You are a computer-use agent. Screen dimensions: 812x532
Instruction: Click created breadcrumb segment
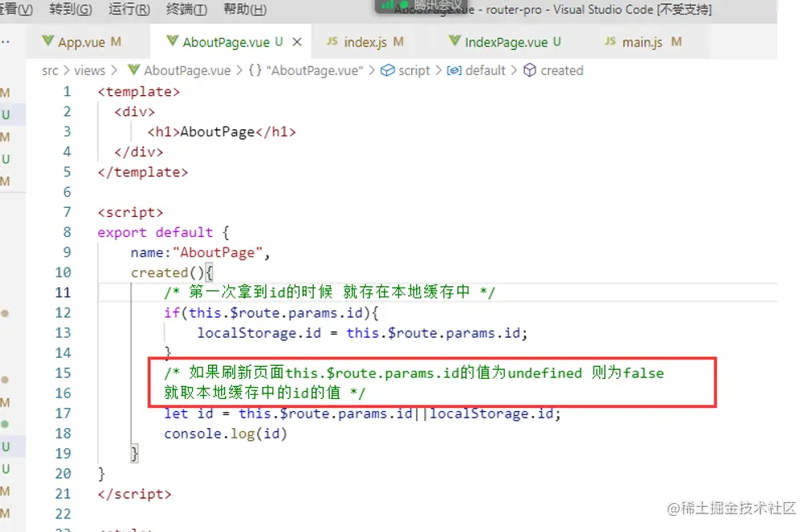[x=562, y=70]
